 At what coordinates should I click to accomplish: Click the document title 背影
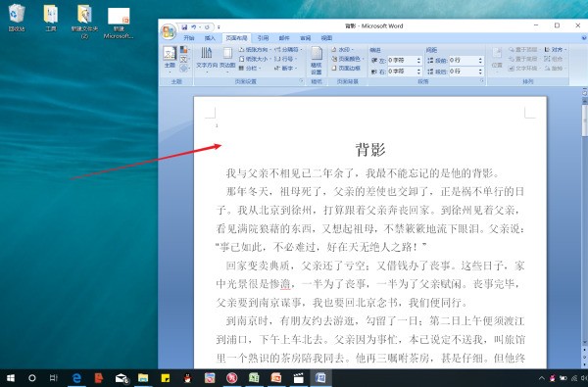click(370, 150)
